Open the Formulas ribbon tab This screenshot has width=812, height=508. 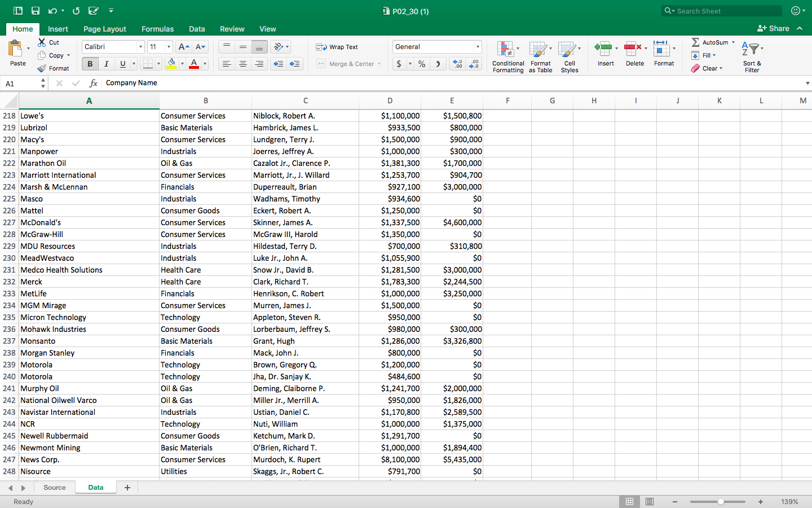(158, 29)
